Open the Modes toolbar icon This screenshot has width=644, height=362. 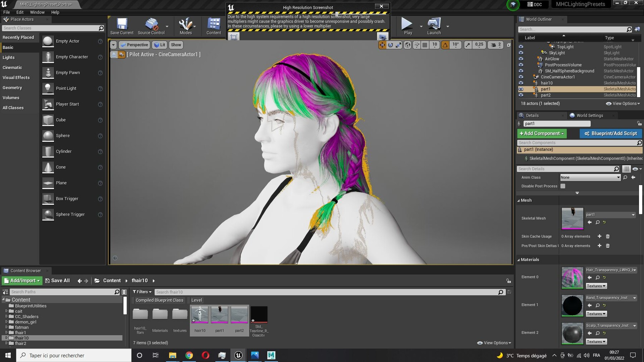coord(186,26)
